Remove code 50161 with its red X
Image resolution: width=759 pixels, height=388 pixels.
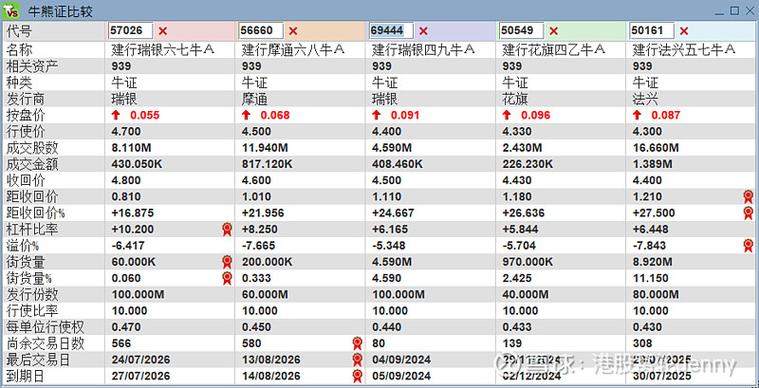683,31
